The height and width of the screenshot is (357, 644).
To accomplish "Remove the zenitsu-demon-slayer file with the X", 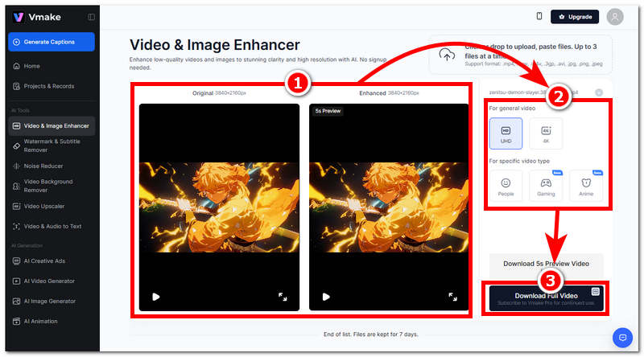I will tap(599, 92).
